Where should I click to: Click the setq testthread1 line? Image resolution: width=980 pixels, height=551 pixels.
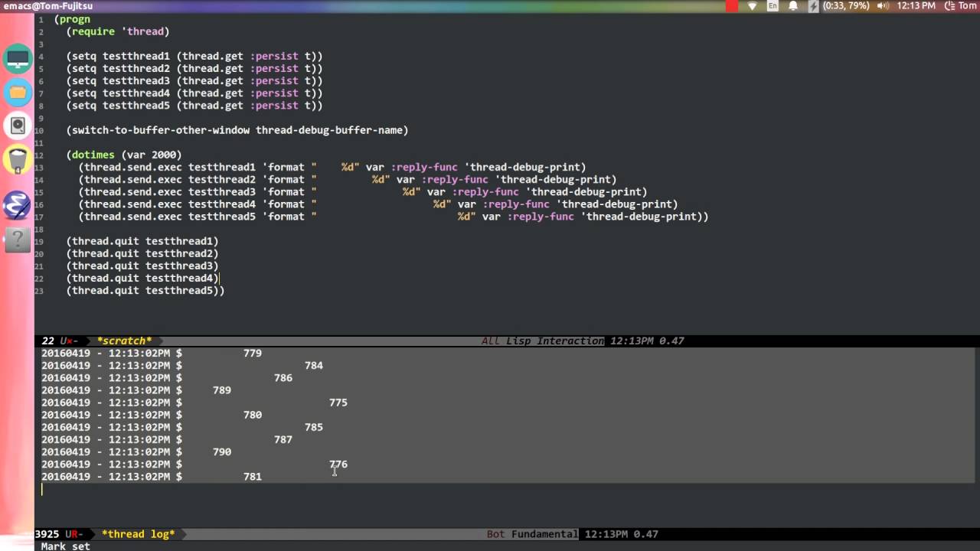coord(194,56)
